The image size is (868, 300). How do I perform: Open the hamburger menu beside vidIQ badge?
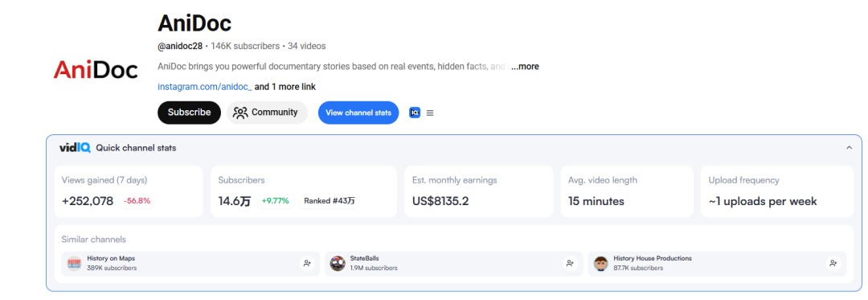pos(430,113)
